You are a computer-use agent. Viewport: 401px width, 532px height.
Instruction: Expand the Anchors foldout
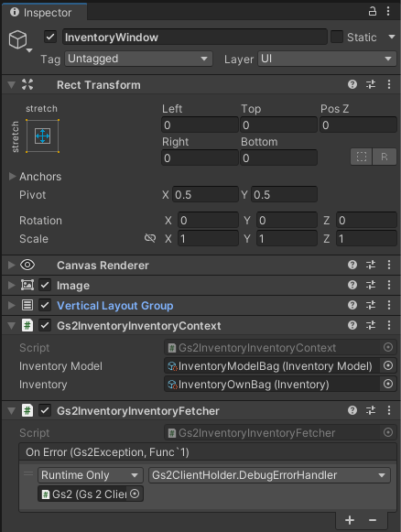click(x=12, y=176)
